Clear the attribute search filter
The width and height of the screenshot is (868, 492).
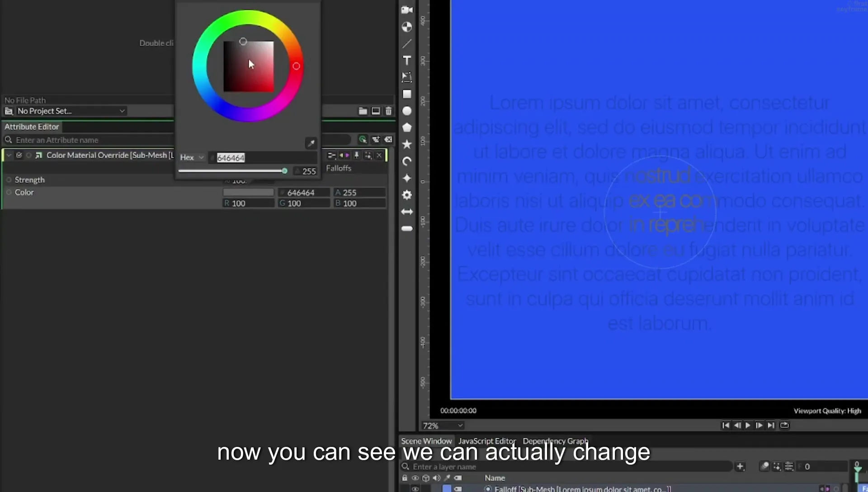coord(388,140)
